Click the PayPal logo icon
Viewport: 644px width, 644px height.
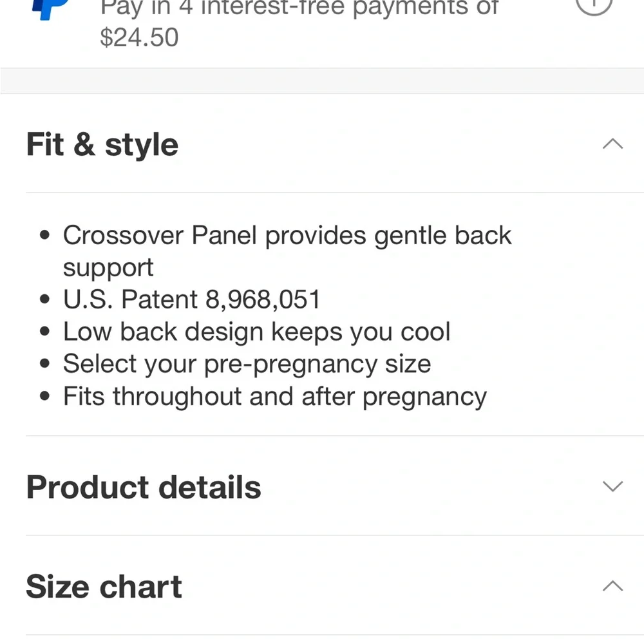pos(50,9)
